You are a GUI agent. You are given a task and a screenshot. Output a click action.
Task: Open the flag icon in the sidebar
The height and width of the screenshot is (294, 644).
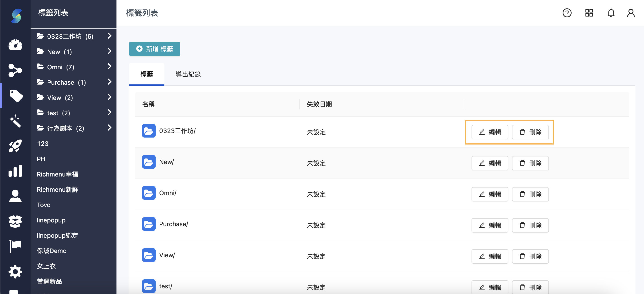pos(15,246)
